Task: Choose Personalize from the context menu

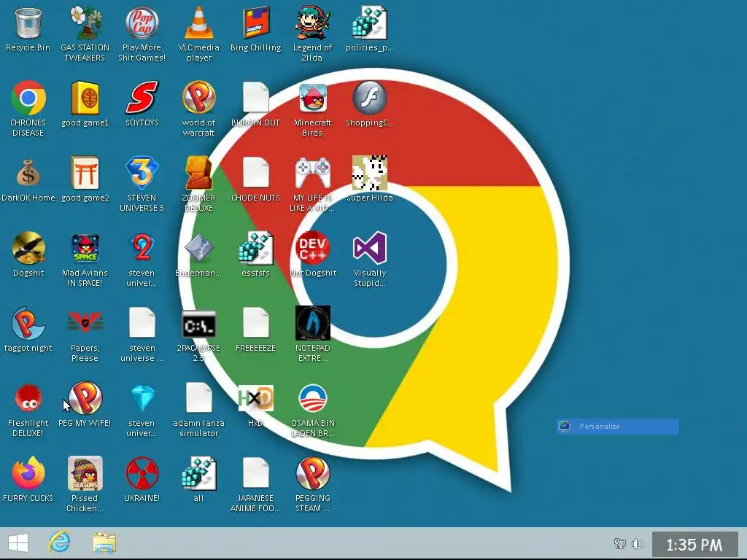Action: point(617,426)
